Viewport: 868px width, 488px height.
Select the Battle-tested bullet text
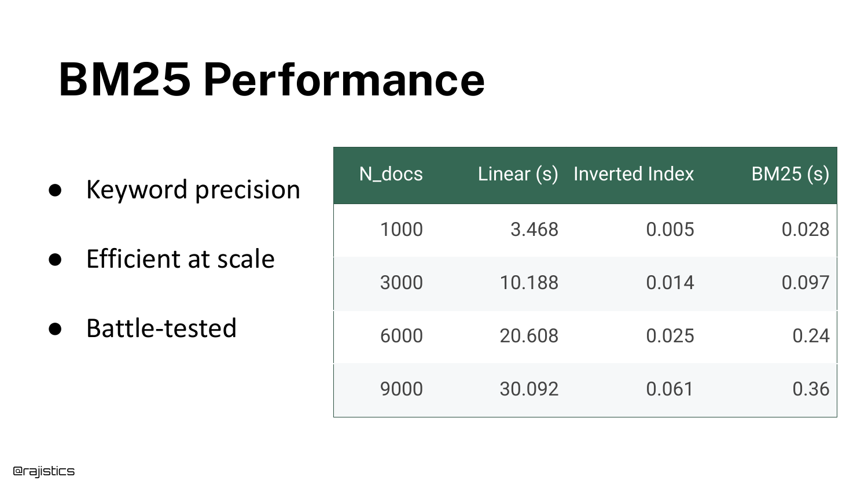coord(161,328)
